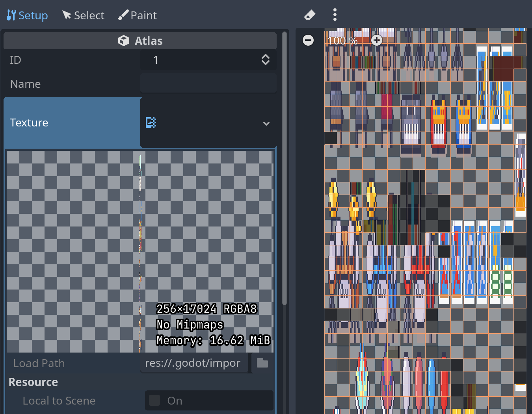Image resolution: width=532 pixels, height=414 pixels.
Task: Click the texture resource icon beside Texture
Action: point(150,123)
